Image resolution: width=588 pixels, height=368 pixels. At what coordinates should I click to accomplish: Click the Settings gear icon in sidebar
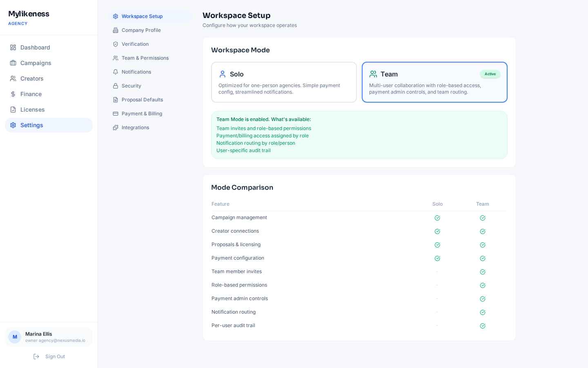tap(13, 125)
